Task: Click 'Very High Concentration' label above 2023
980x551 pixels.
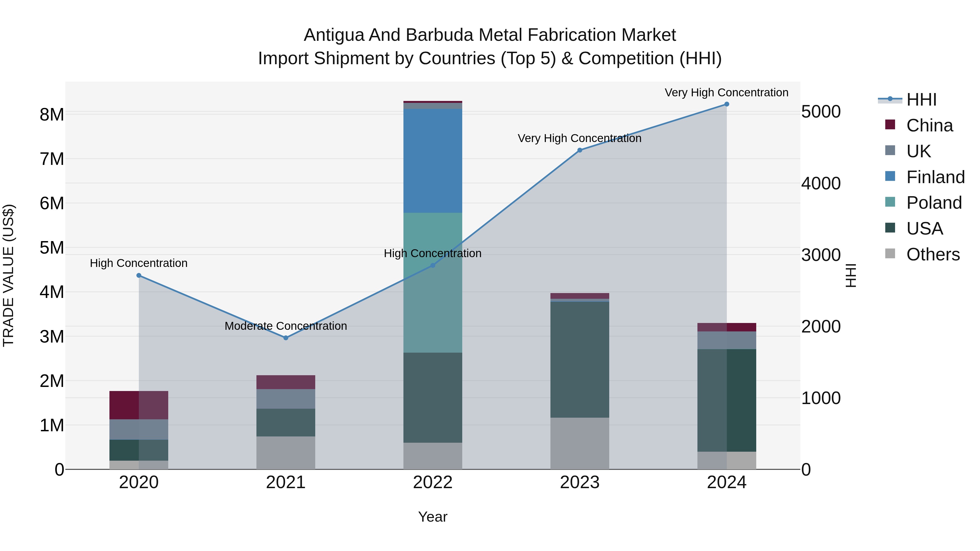Action: (x=580, y=138)
